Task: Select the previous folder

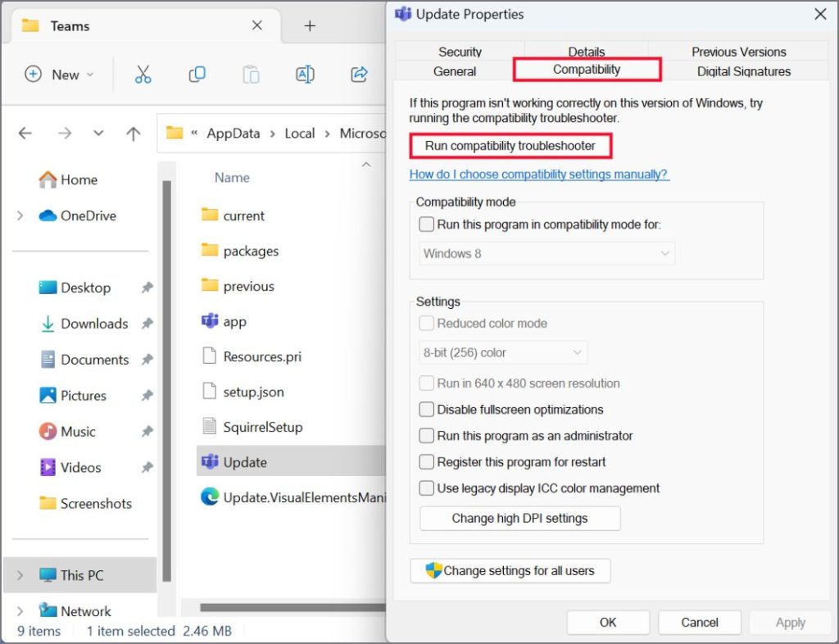Action: click(x=238, y=286)
